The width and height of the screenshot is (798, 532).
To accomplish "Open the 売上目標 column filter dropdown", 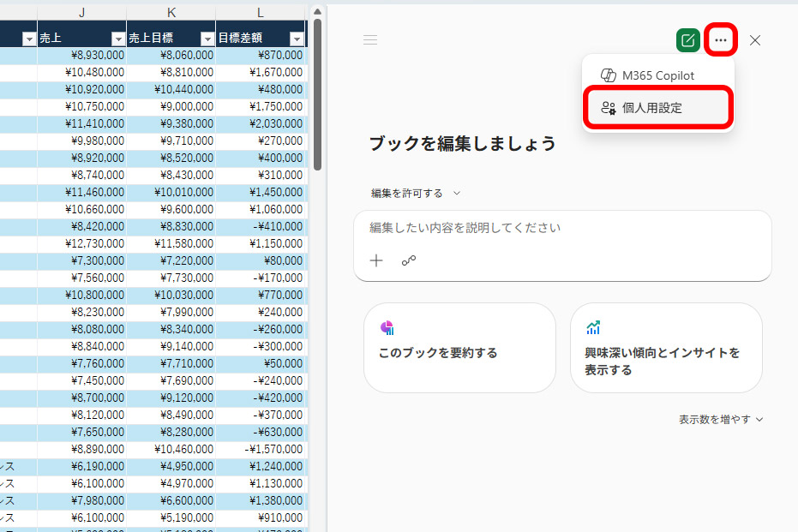I will click(207, 39).
